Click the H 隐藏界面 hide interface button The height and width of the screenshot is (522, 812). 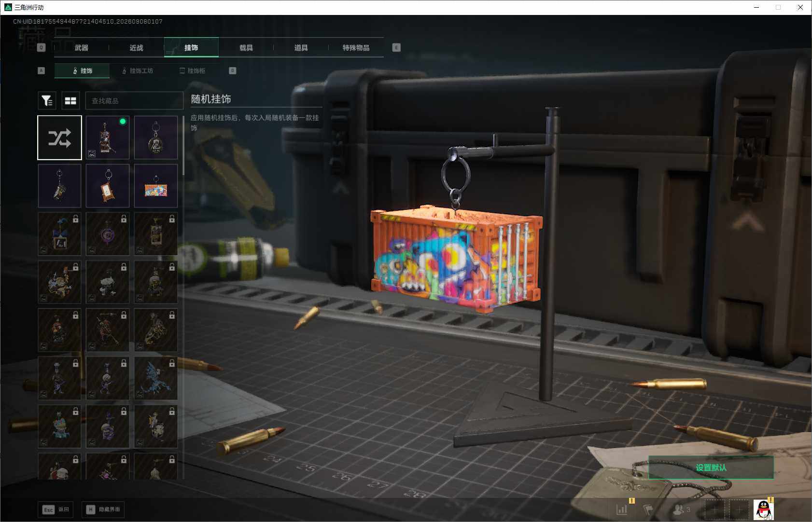coord(103,509)
